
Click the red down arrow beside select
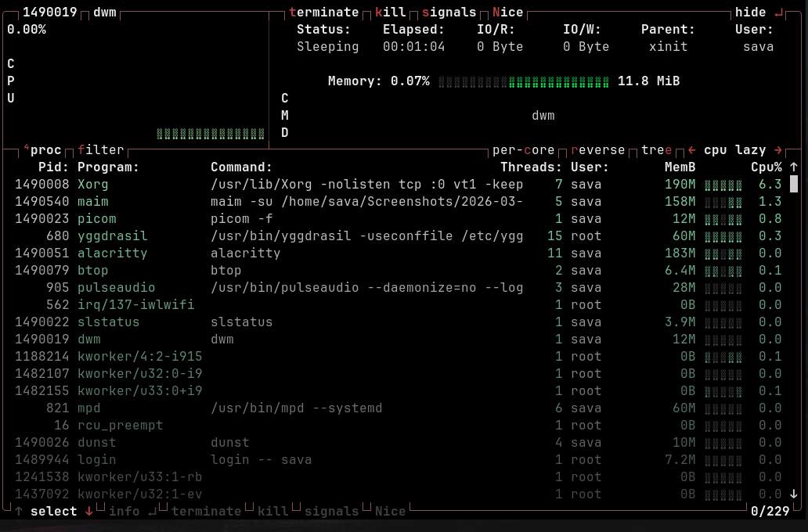tap(89, 512)
